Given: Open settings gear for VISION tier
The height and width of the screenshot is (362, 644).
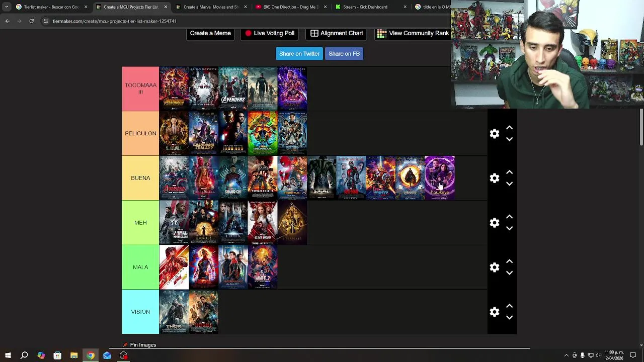Looking at the screenshot, I should 495,312.
